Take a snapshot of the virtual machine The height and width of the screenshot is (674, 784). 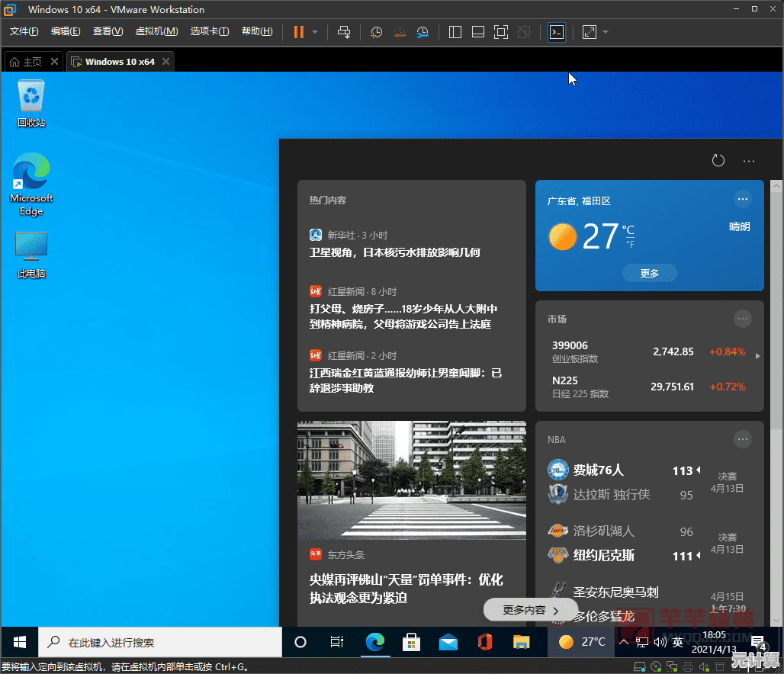(376, 32)
